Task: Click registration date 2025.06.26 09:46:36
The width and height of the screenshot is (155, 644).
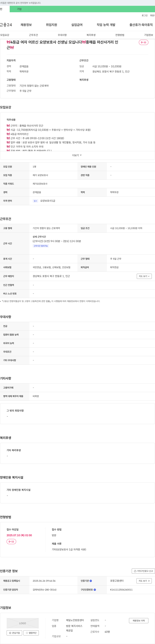Action: point(44,581)
